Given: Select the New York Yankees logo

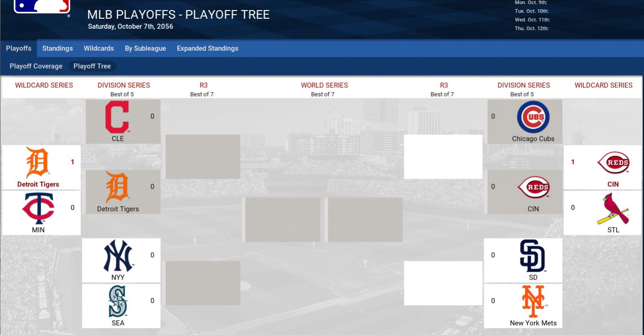Looking at the screenshot, I should 118,256.
